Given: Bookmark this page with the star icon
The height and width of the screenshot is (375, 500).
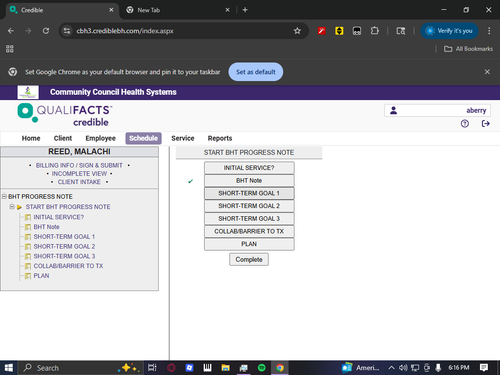Looking at the screenshot, I should pos(297,31).
